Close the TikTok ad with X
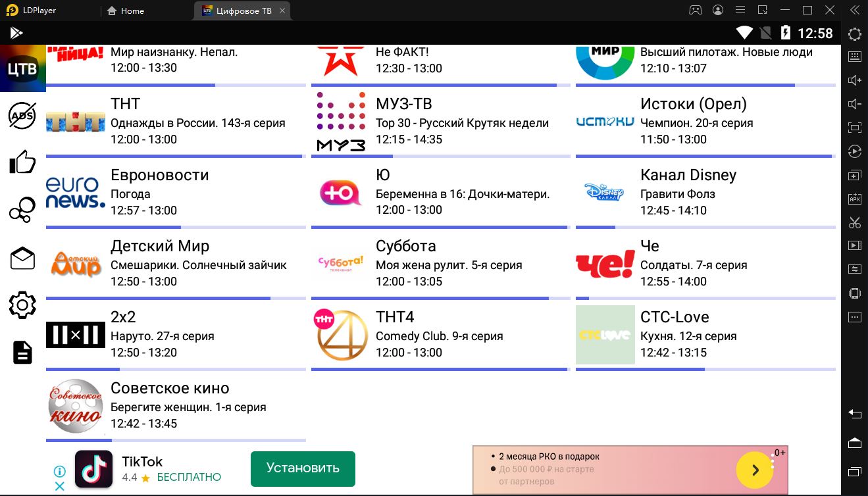The image size is (868, 496). click(x=59, y=487)
